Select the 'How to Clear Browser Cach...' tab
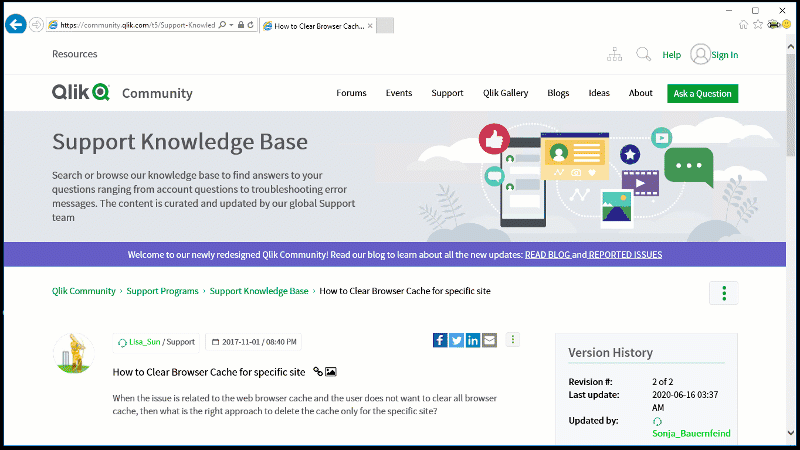 tap(318, 26)
